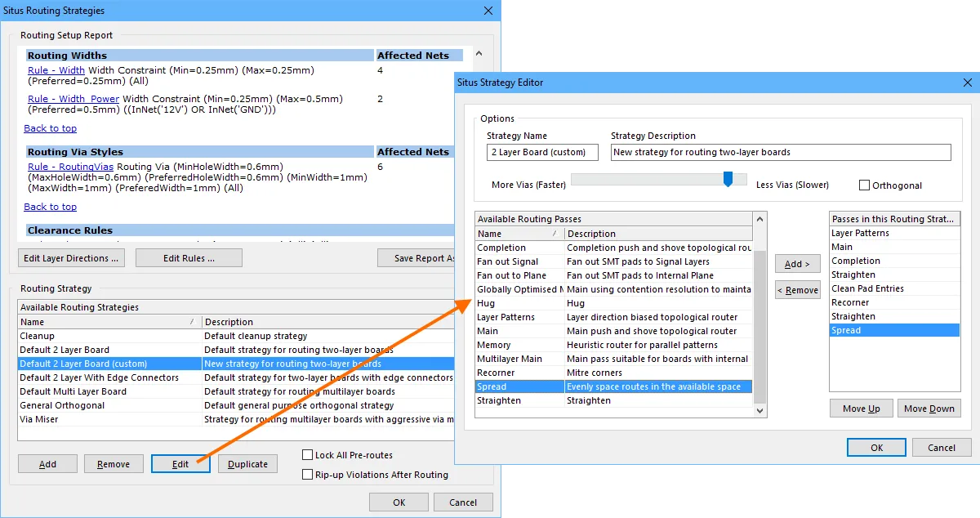Click the Add > button

pos(798,264)
